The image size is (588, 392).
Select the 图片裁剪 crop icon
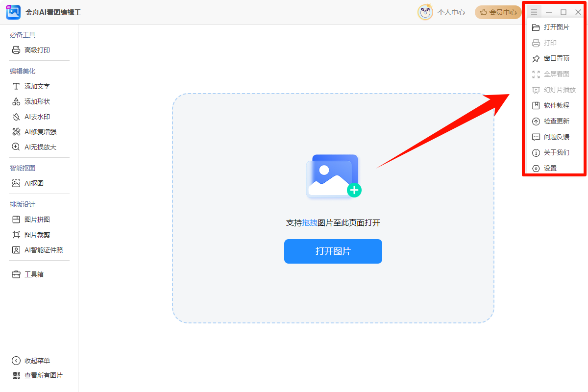click(x=16, y=235)
